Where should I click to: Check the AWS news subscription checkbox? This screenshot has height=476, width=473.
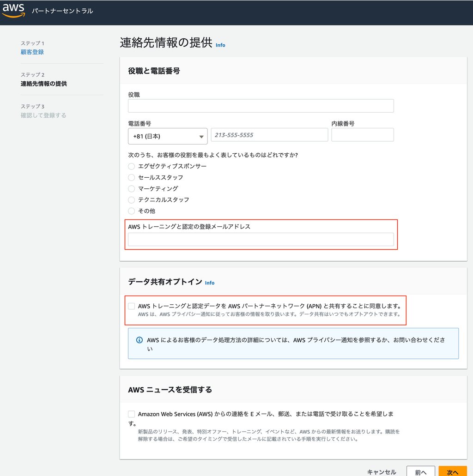pyautogui.click(x=132, y=414)
